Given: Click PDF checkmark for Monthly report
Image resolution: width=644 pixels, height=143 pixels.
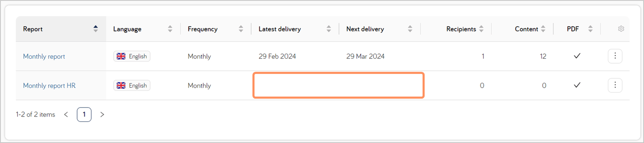Looking at the screenshot, I should [x=577, y=56].
